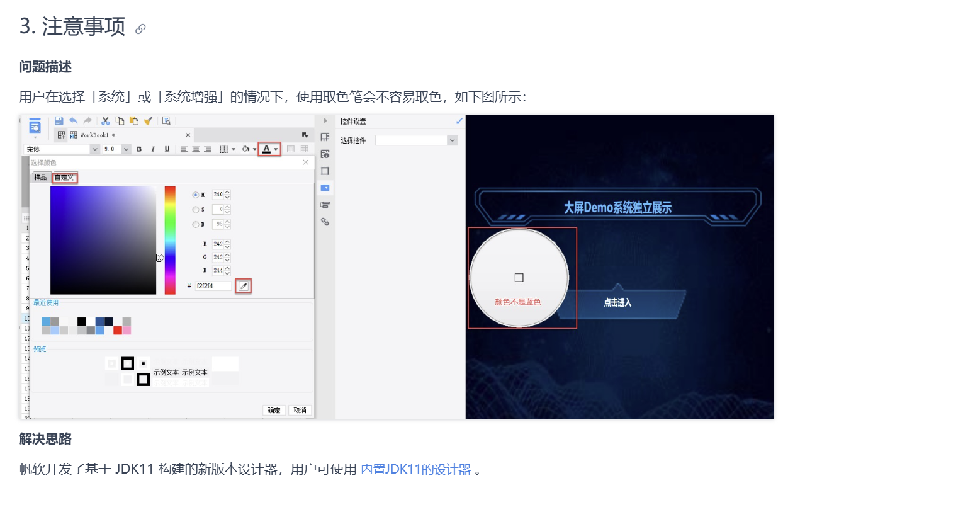Click the scissors cut icon
This screenshot has height=512, width=980.
tap(106, 121)
